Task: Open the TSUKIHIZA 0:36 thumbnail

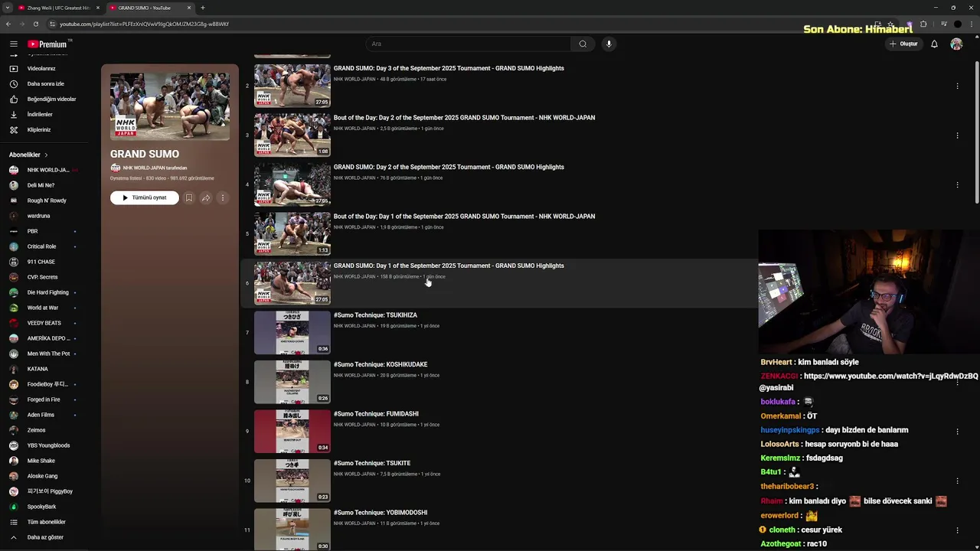Action: coord(292,332)
